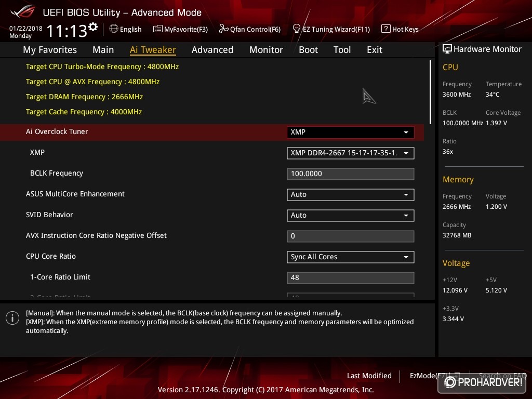
Task: Click the settings list scrollbar
Action: tap(430, 92)
